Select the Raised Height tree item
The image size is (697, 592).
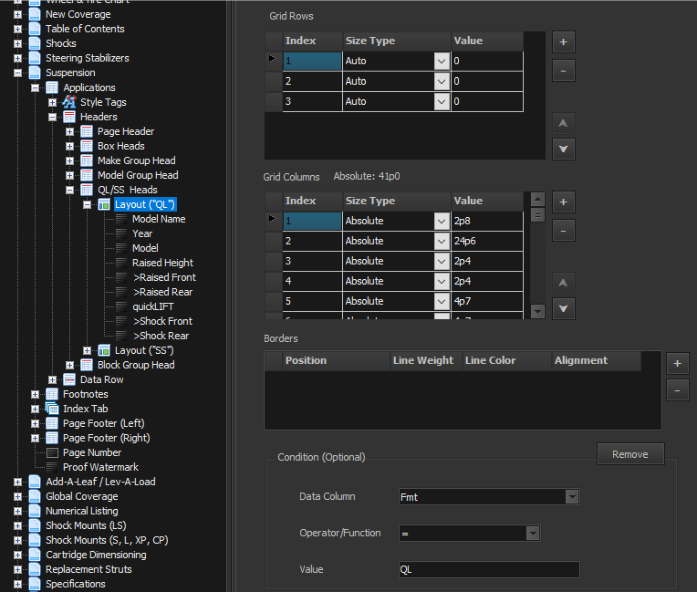point(162,263)
